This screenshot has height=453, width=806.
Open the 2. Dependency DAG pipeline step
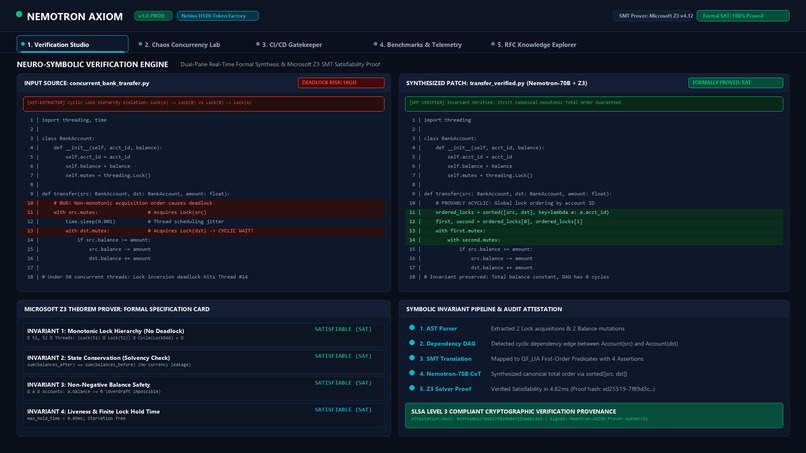point(447,343)
